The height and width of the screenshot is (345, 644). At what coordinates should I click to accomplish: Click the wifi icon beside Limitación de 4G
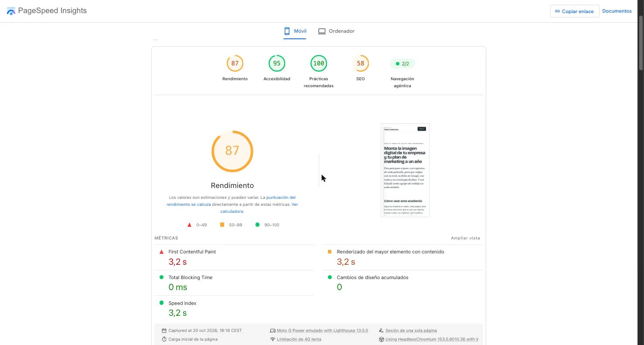[273, 339]
